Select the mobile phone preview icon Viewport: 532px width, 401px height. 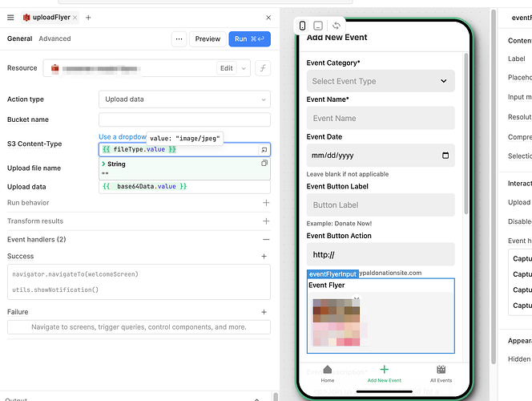(302, 26)
